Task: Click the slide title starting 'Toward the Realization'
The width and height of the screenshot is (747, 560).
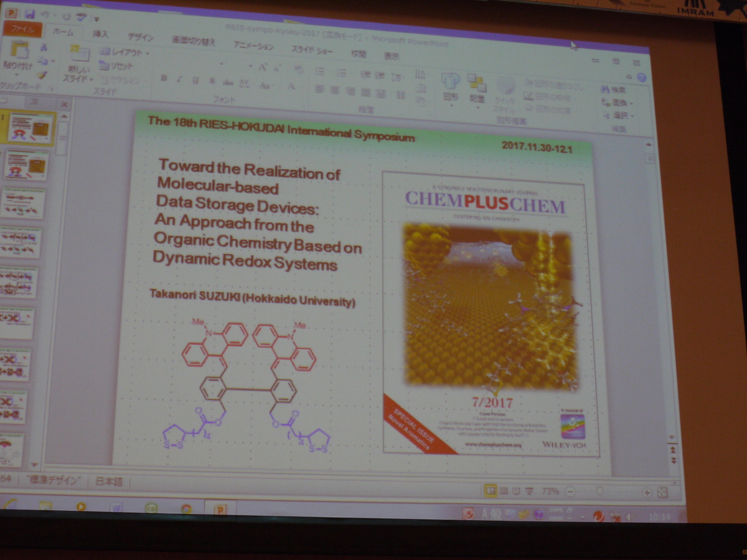Action: [256, 216]
